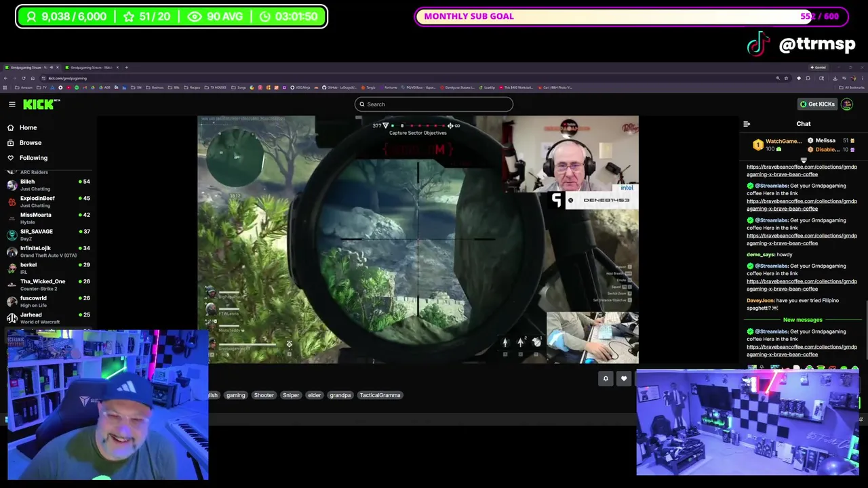
Task: Click DaveyJoon username in chat
Action: tap(760, 300)
